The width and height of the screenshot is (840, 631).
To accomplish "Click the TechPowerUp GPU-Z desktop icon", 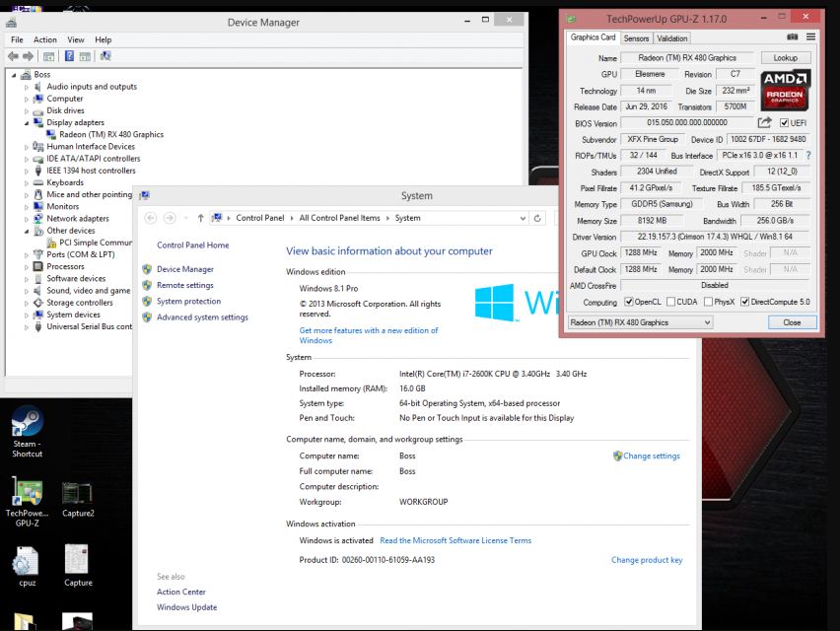I will [28, 502].
